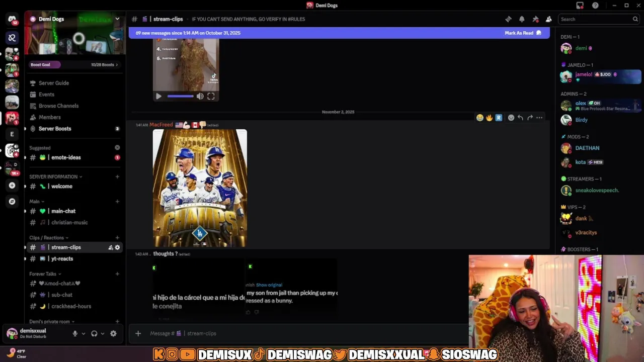Create invite for stream-clips channel
Viewport: 644px width, 362px height.
pos(111,247)
